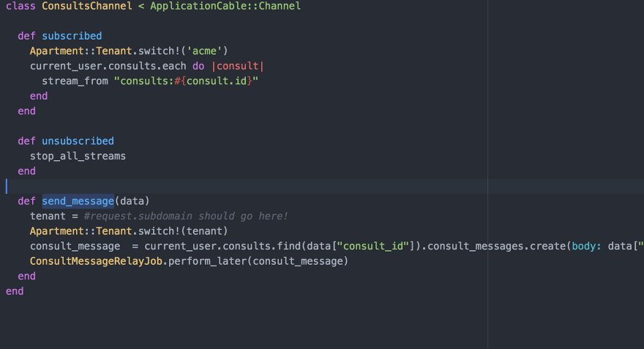Viewport: 644px width, 349px height.
Task: Click consult_messages.create call
Action: (497, 247)
